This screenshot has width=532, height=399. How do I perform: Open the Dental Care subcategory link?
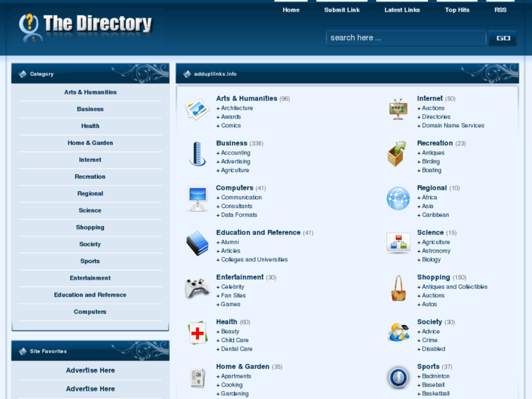coord(237,348)
